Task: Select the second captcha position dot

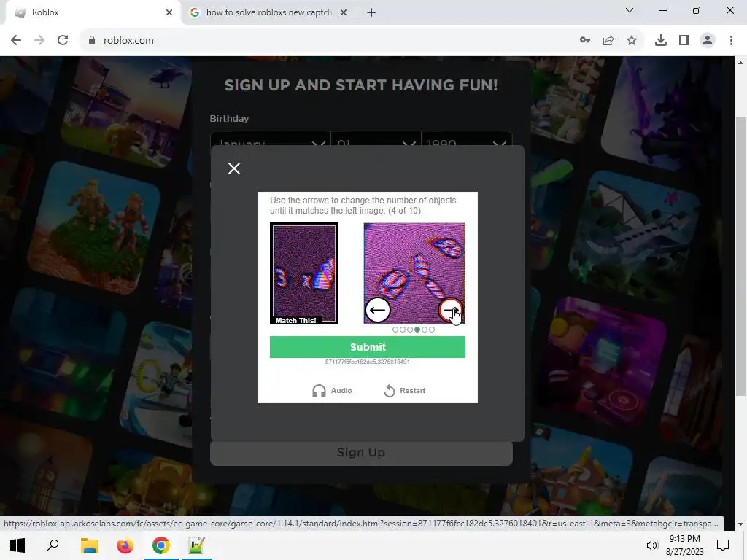Action: [x=403, y=330]
